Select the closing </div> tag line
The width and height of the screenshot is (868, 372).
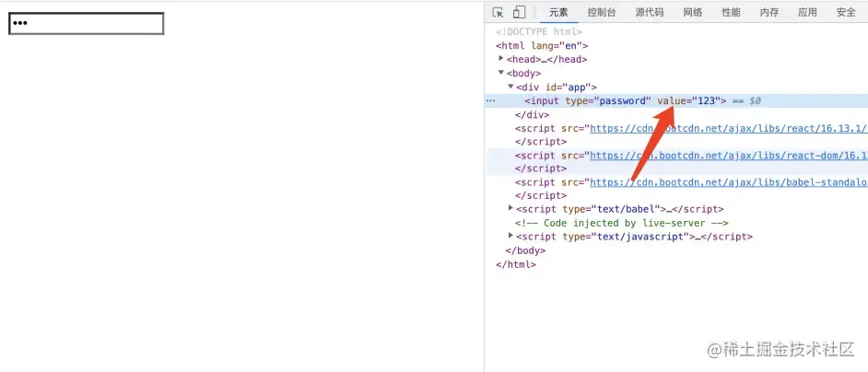[x=532, y=115]
